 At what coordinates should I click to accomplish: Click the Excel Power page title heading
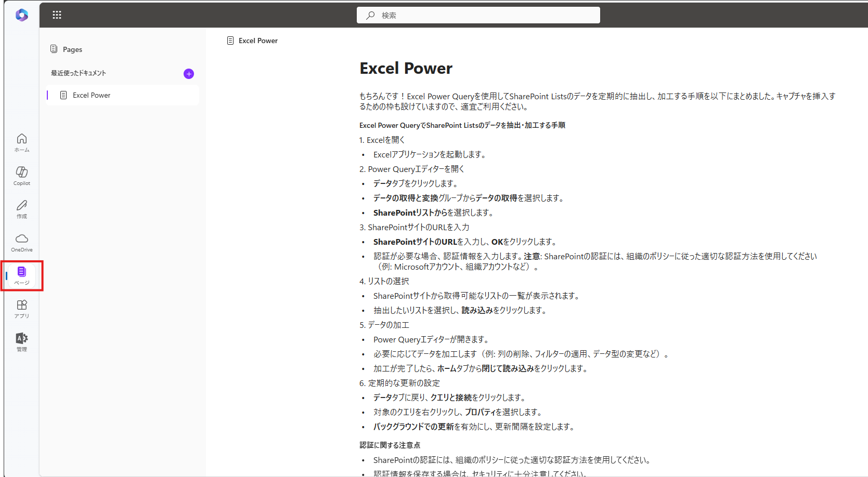(x=406, y=68)
